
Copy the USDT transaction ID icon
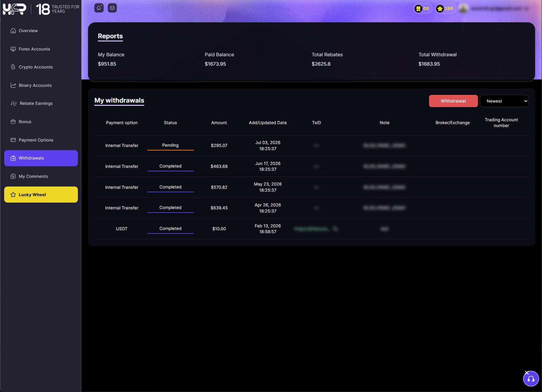(335, 229)
